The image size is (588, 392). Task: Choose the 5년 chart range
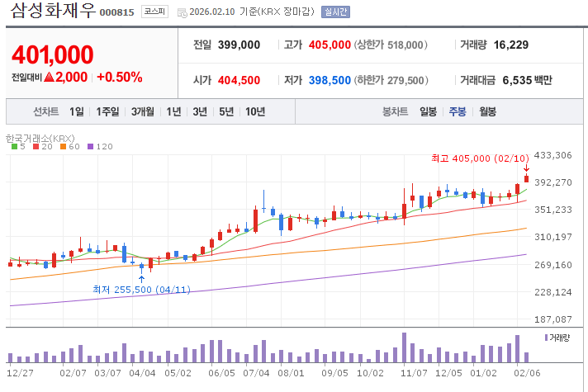coord(226,111)
